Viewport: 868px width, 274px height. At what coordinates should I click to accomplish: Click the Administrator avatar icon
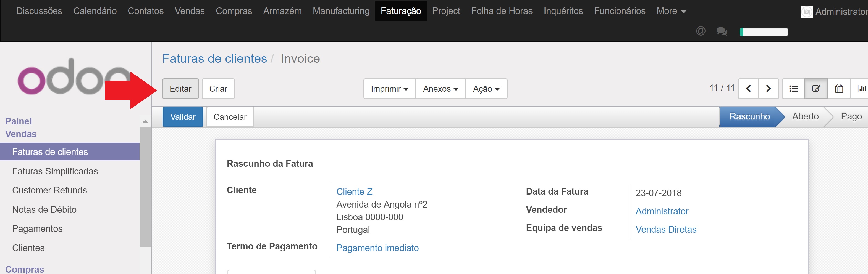coord(806,12)
